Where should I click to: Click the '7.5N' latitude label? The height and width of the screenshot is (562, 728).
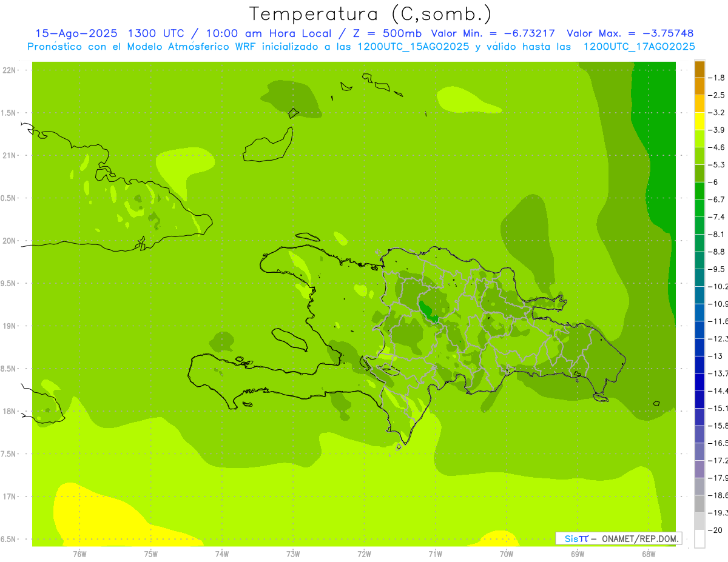pyautogui.click(x=9, y=453)
